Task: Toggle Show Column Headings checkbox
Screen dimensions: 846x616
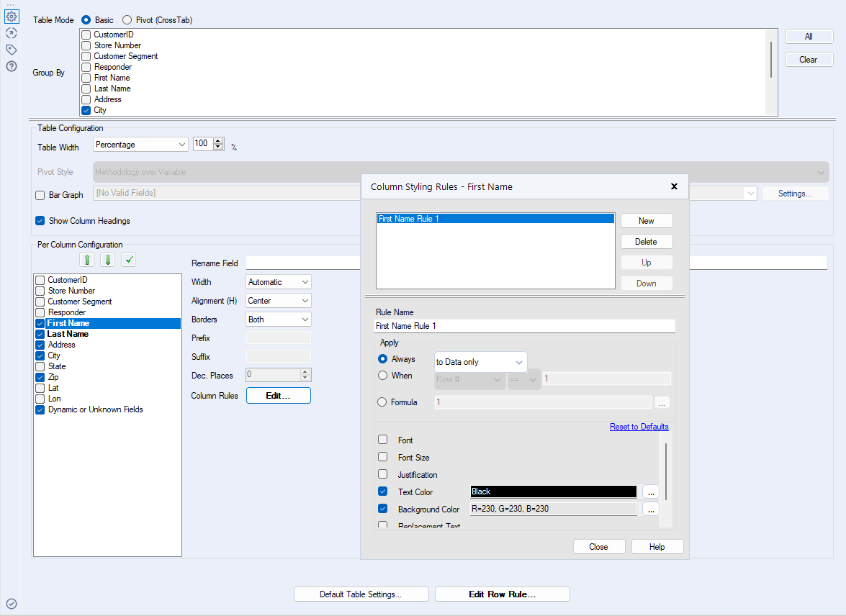Action: tap(40, 221)
